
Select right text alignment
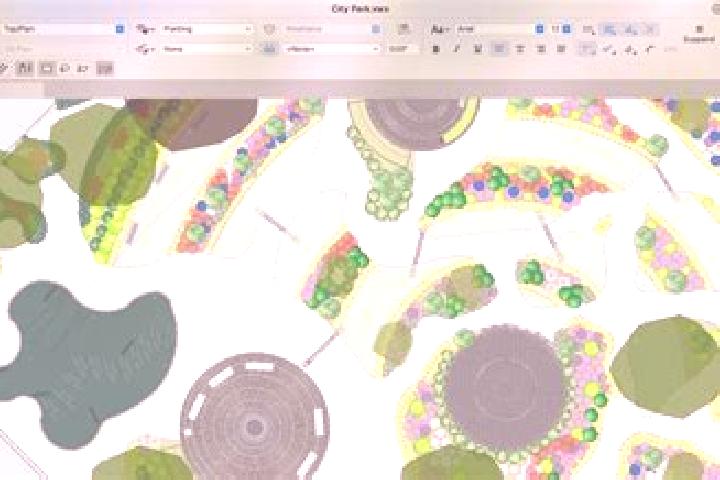[x=541, y=49]
